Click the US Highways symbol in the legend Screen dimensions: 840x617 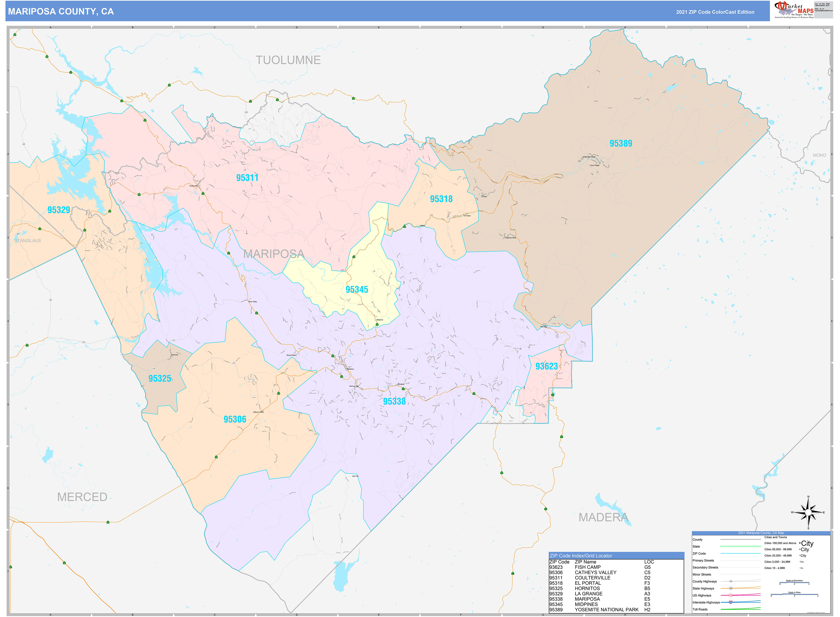pyautogui.click(x=731, y=595)
